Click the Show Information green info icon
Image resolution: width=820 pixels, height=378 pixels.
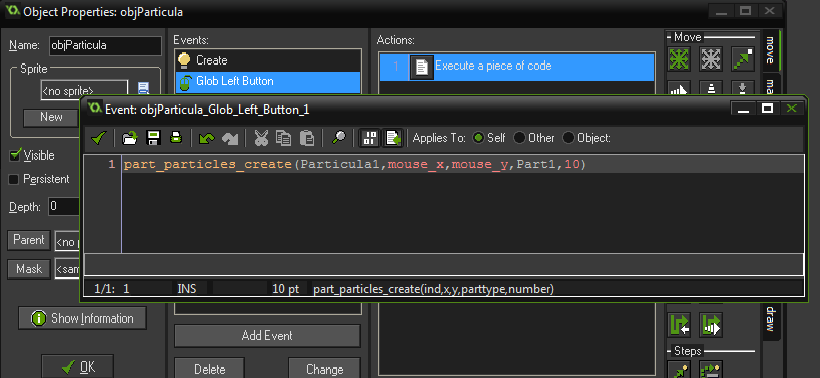pos(39,318)
